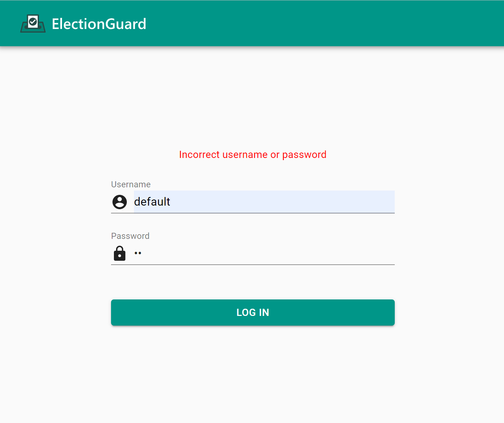This screenshot has height=423, width=504.
Task: Click the checkmark inside the ballot box logo
Action: click(33, 21)
